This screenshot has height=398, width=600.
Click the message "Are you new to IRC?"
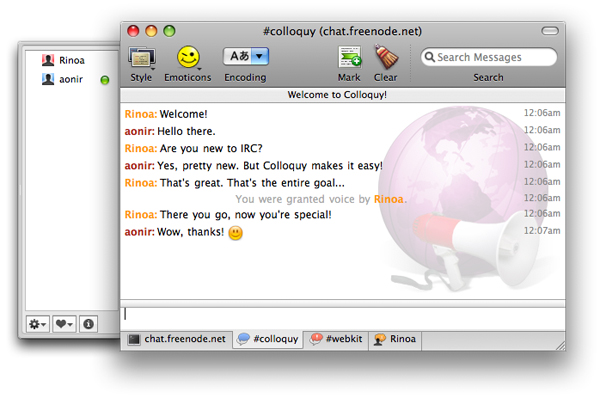pos(211,148)
